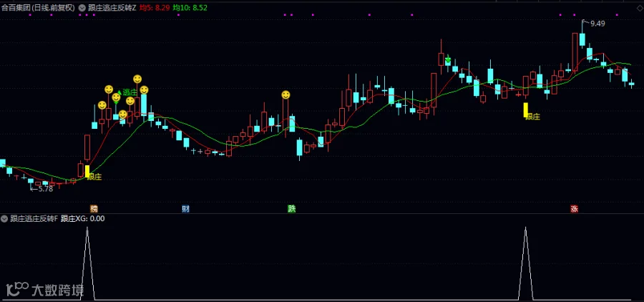
Task: Select the 榜 event marker
Action: click(93, 209)
